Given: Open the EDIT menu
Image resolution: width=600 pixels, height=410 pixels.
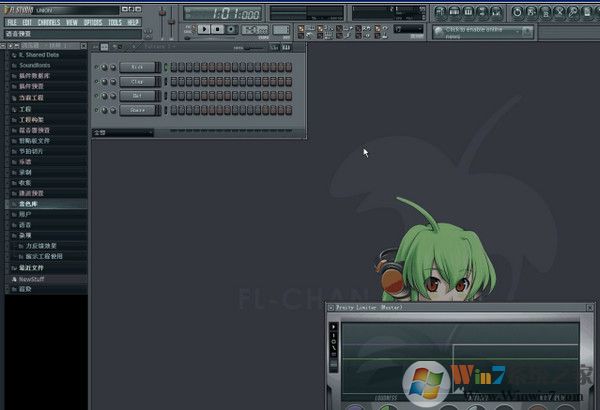Looking at the screenshot, I should 27,22.
